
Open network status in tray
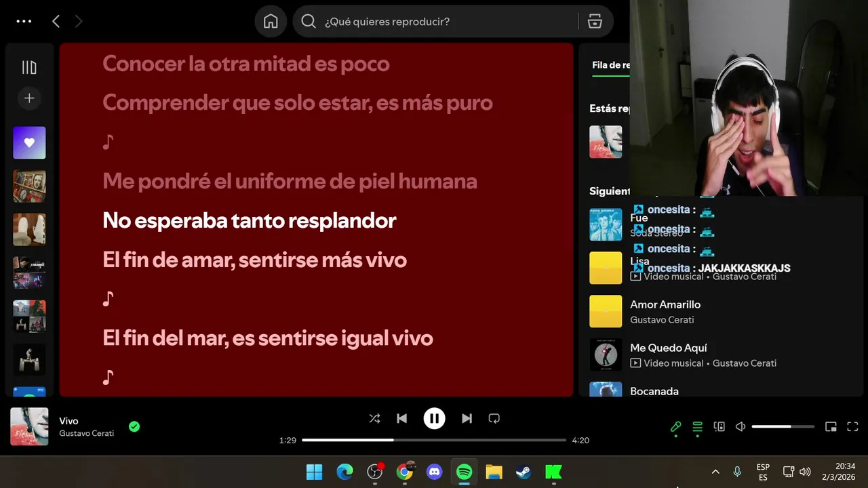click(x=789, y=472)
